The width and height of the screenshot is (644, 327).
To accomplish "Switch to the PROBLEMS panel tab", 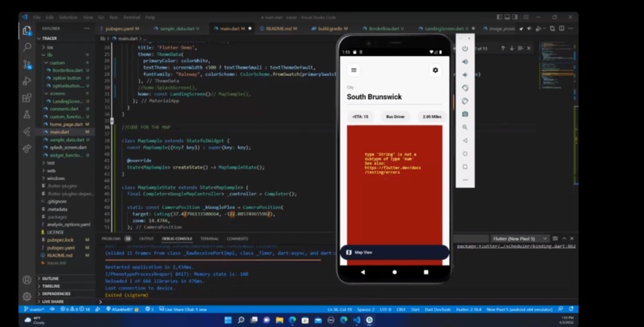I will coord(111,239).
